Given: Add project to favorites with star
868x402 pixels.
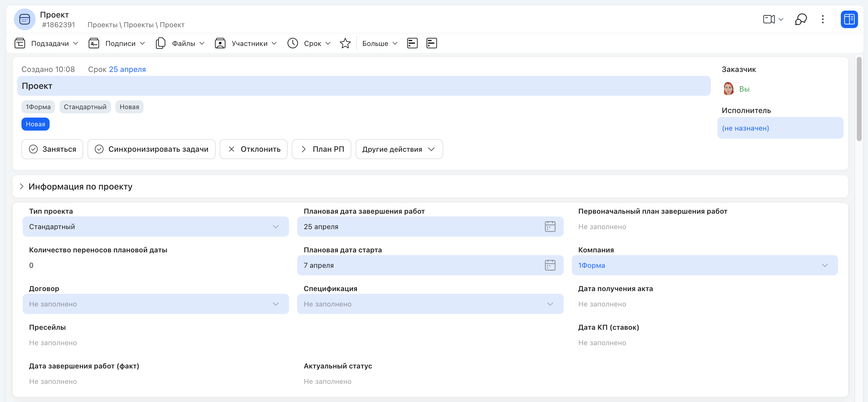Looking at the screenshot, I should click(345, 43).
